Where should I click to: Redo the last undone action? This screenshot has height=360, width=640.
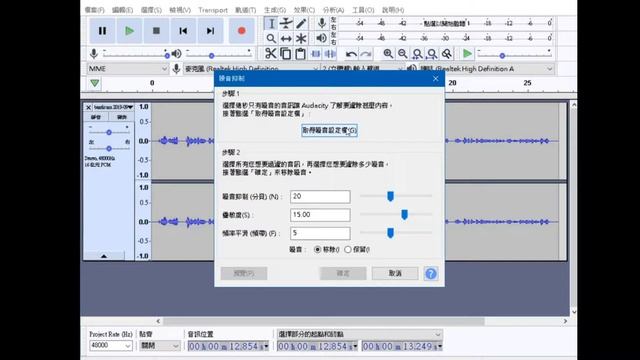tap(366, 54)
